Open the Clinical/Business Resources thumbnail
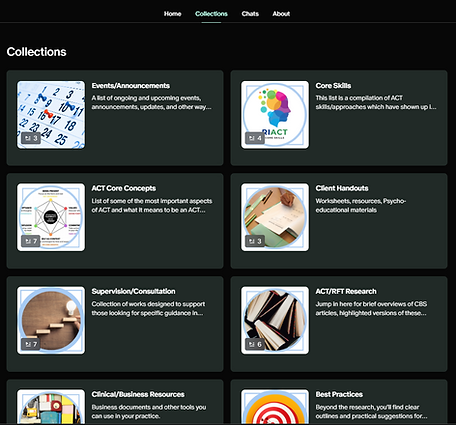This screenshot has width=456, height=425. coord(51,407)
